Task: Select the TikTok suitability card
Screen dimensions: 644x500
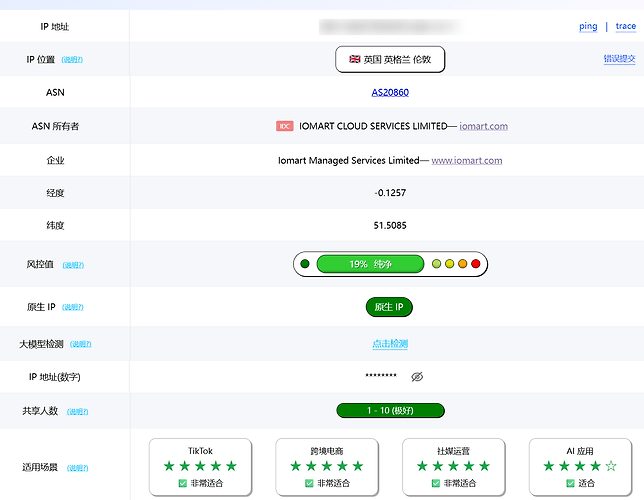Action: tap(200, 467)
